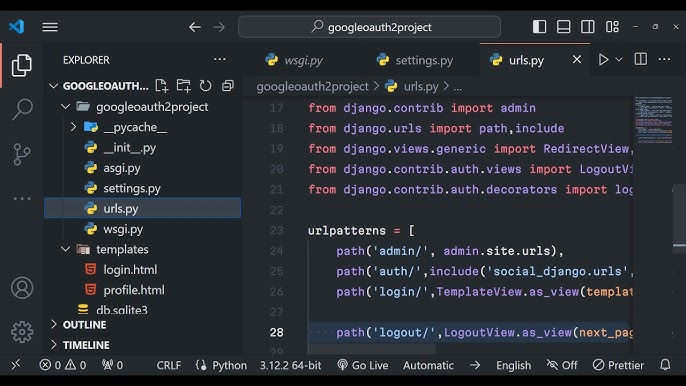The height and width of the screenshot is (386, 686).
Task: Click Go Live in the status bar
Action: tap(363, 365)
